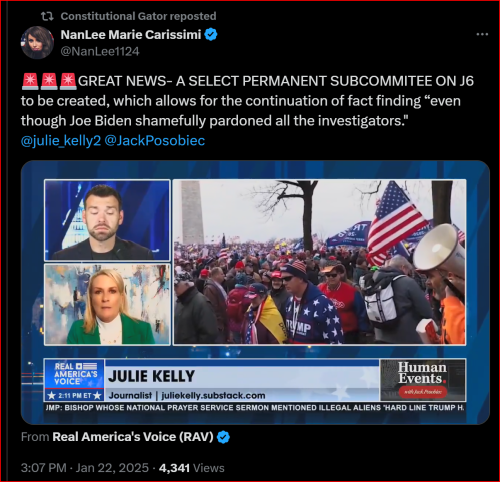The image size is (500, 482).
Task: Click the post timestamp 3:07 PM Jan 22, 2025
Action: point(85,468)
